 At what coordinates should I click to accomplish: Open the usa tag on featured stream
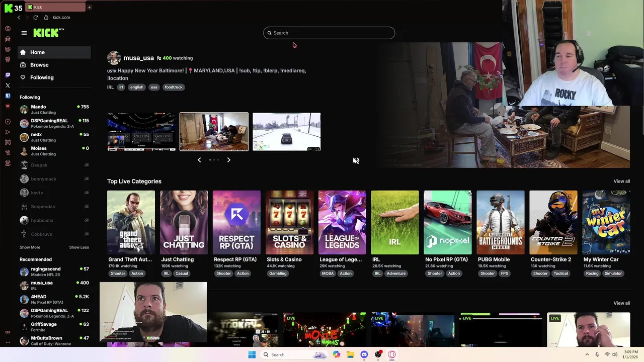(x=154, y=87)
